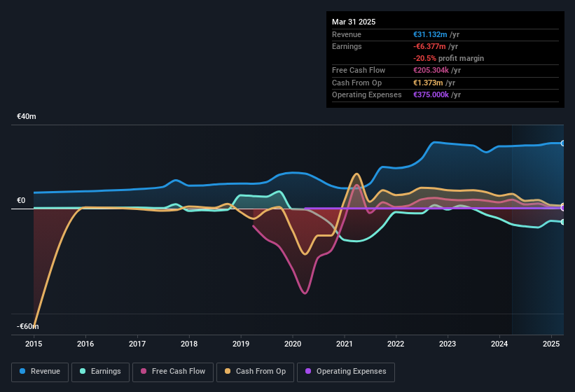
Task: Click the purple operating expenses end-point marker
Action: pyautogui.click(x=563, y=208)
